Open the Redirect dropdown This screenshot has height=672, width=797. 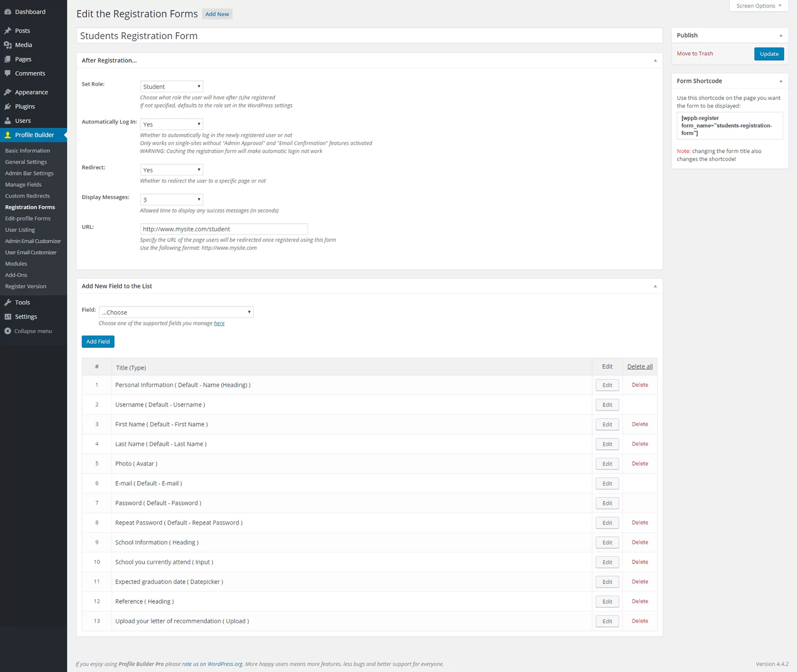[172, 170]
